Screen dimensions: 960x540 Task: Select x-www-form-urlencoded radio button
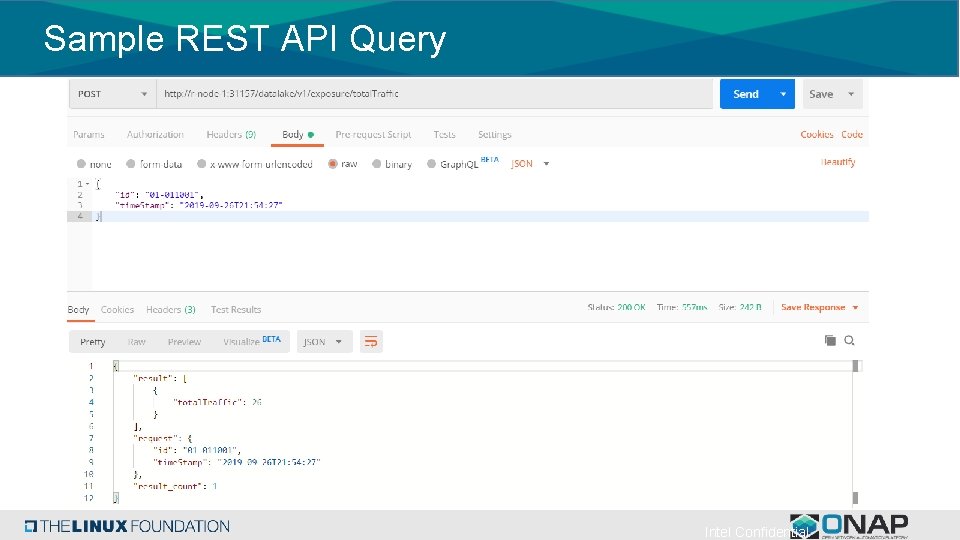(201, 163)
